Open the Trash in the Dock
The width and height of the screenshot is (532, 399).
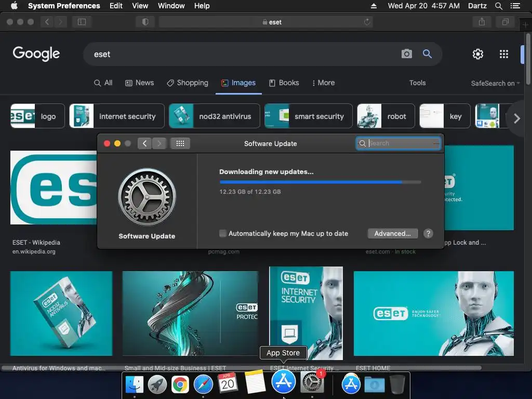coord(397,384)
